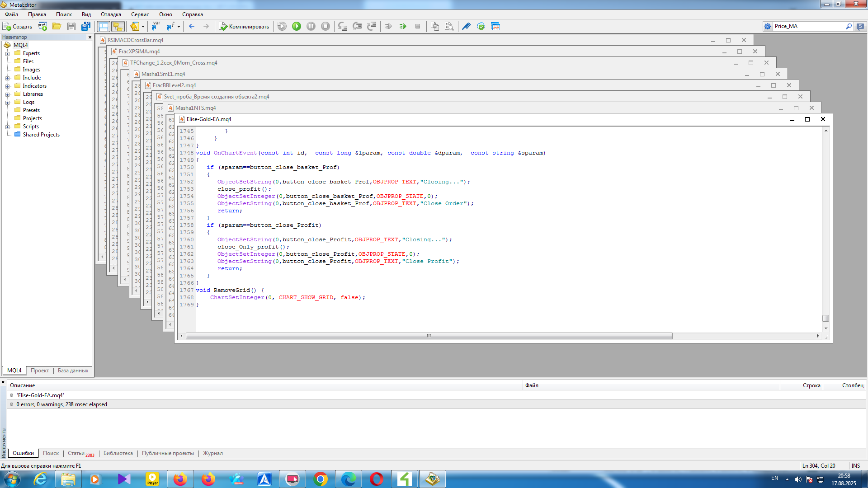Save the file with the floppy icon

pyautogui.click(x=71, y=26)
